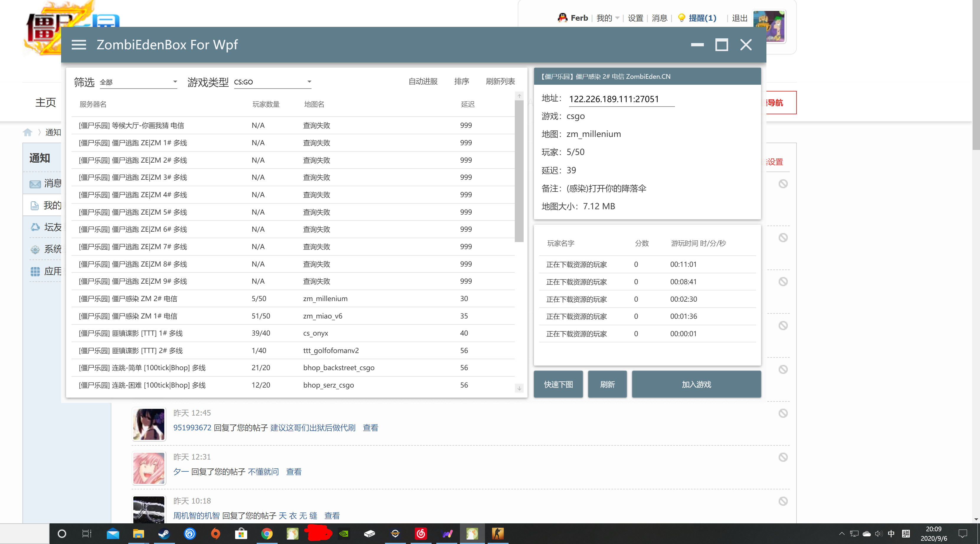
Task: Select server row 匪镇谍影 [TTT] 1# 多线
Action: (293, 333)
